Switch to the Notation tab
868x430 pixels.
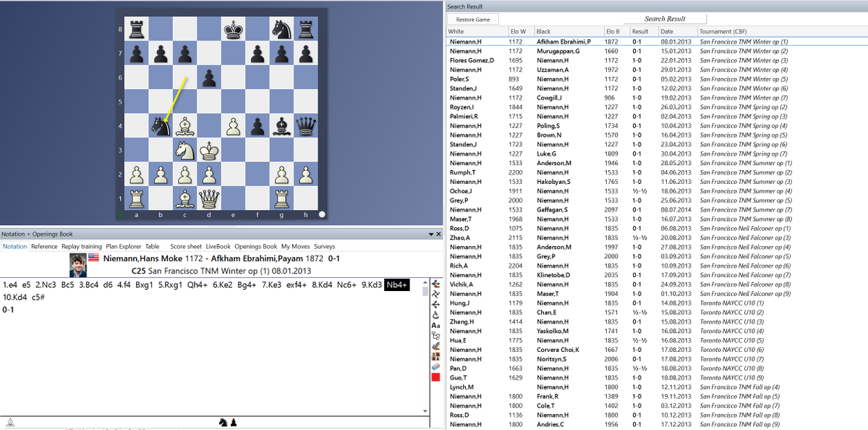pyautogui.click(x=14, y=247)
